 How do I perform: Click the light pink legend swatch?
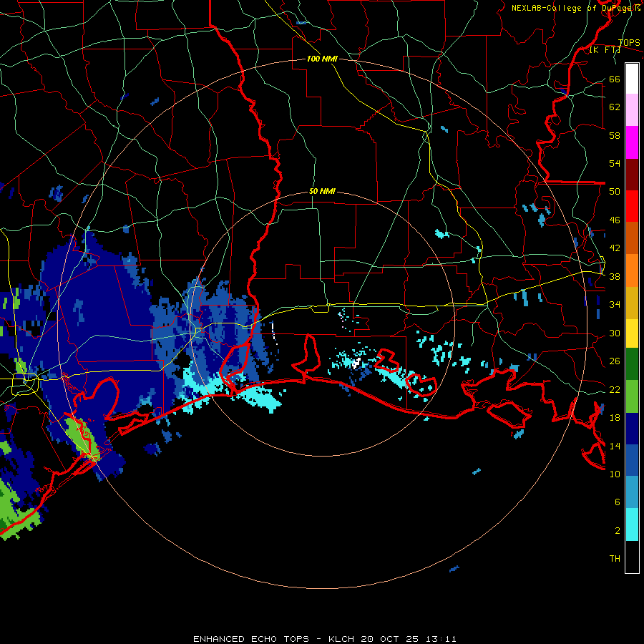coord(632,110)
